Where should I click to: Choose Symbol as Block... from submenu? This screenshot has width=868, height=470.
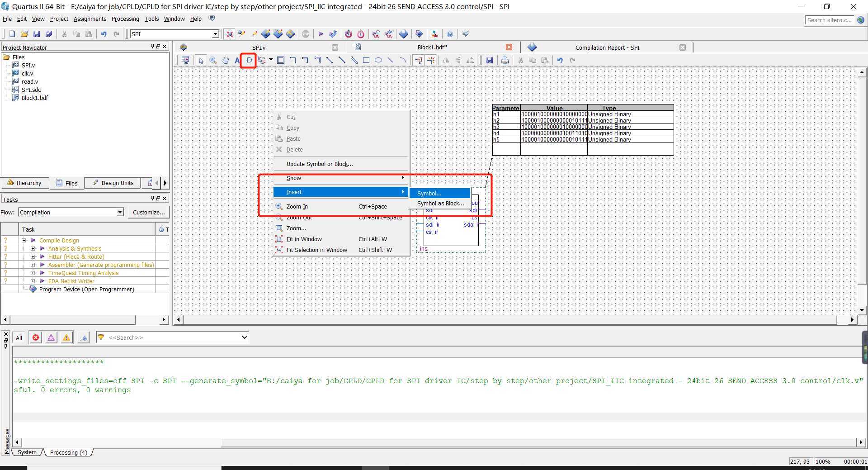(440, 203)
